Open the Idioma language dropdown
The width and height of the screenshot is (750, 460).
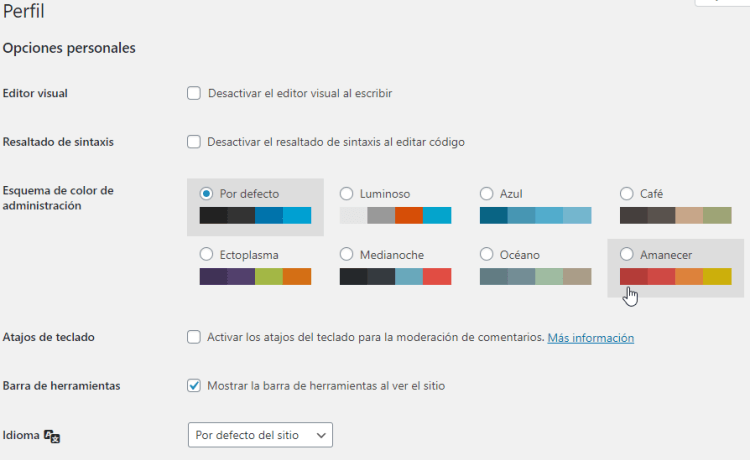click(260, 435)
